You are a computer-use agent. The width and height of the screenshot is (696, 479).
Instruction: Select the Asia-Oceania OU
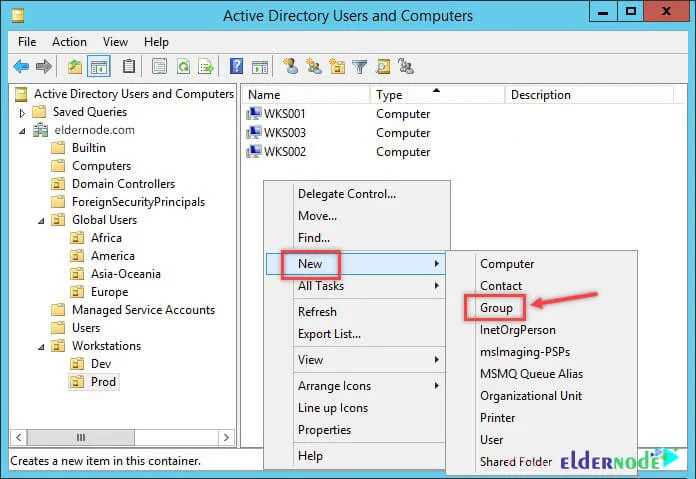(126, 273)
